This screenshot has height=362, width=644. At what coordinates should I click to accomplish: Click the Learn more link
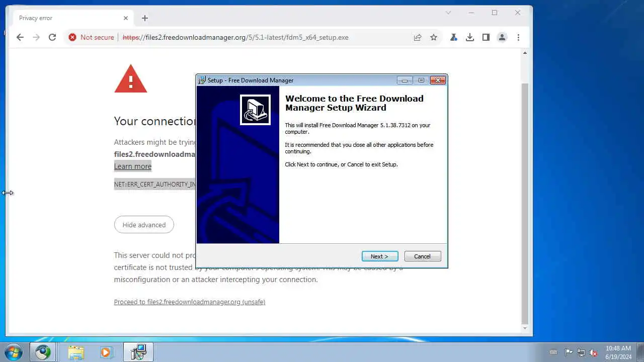(x=133, y=166)
